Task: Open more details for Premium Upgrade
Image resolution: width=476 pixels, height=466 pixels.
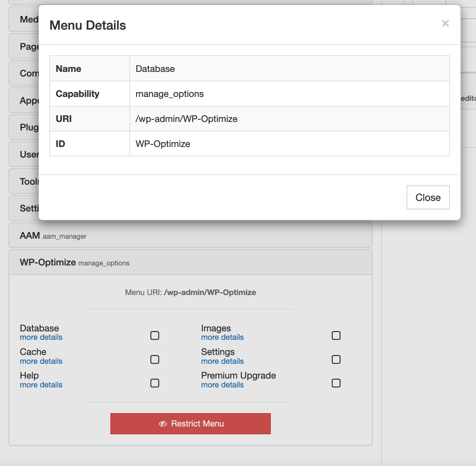Action: pos(222,385)
